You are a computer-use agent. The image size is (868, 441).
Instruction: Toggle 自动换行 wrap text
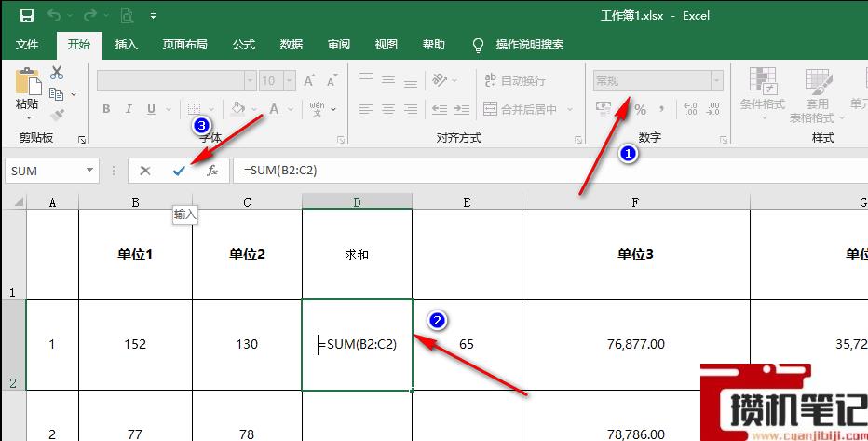(515, 81)
